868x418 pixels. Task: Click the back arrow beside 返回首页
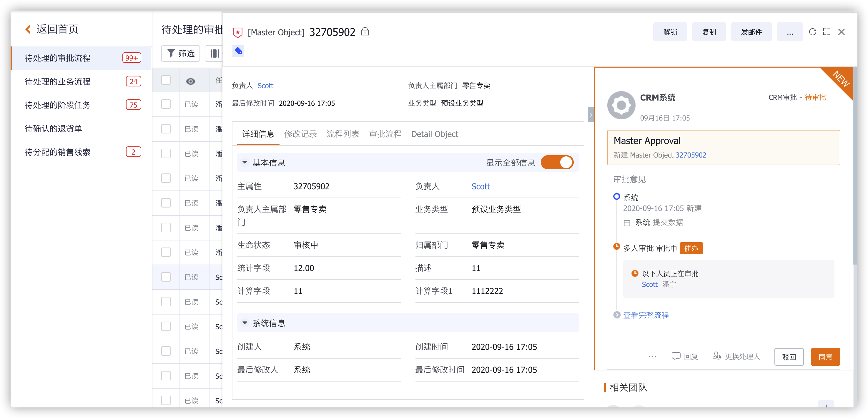tap(28, 29)
